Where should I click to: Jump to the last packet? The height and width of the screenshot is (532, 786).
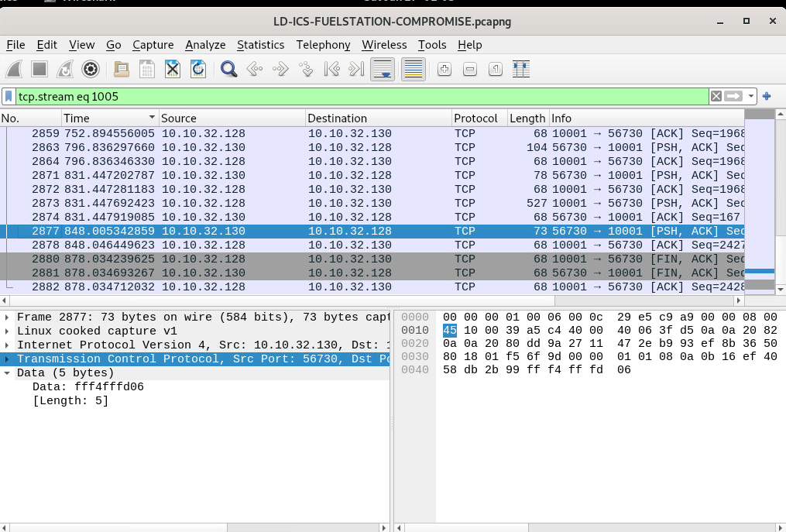[x=356, y=70]
